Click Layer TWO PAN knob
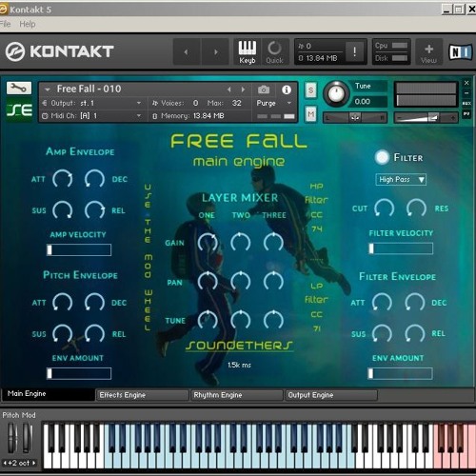Screen dimensions: 476x476 (241, 281)
